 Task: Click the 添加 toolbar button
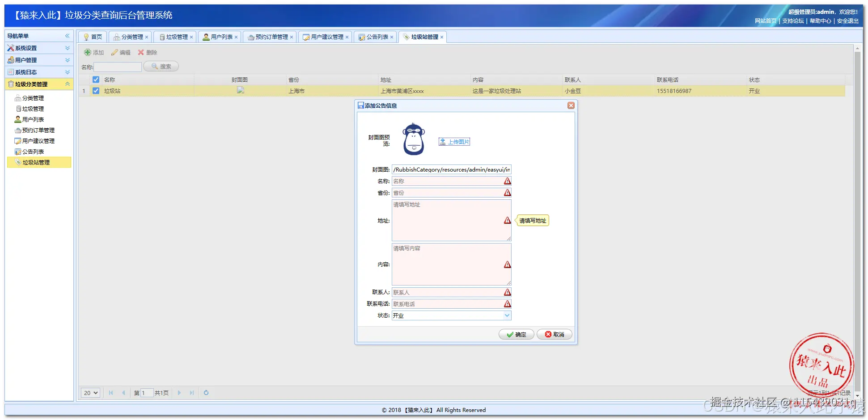pyautogui.click(x=94, y=53)
